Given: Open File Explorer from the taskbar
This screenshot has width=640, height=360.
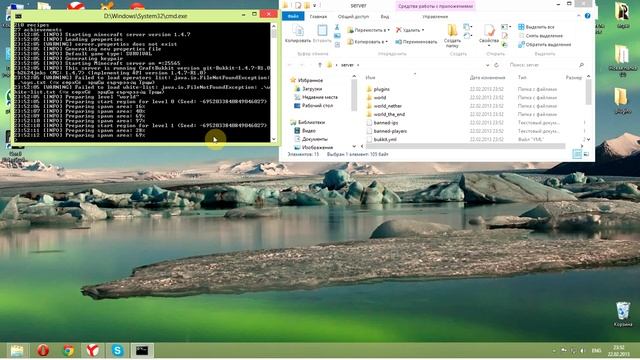Looking at the screenshot, I should click(x=17, y=350).
